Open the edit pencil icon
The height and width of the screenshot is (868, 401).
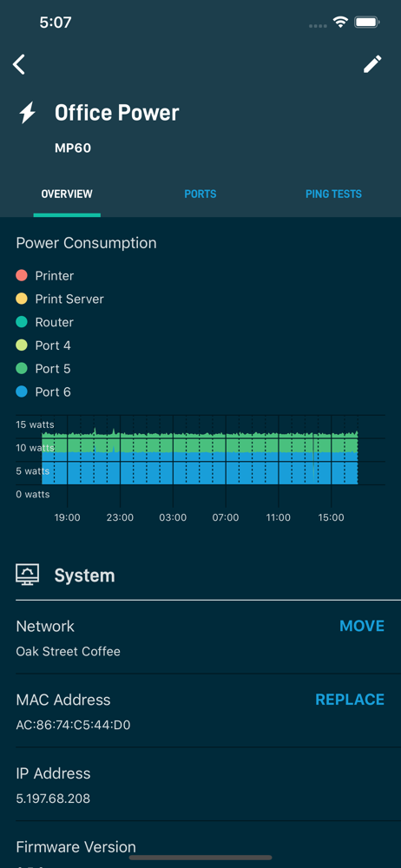[372, 64]
